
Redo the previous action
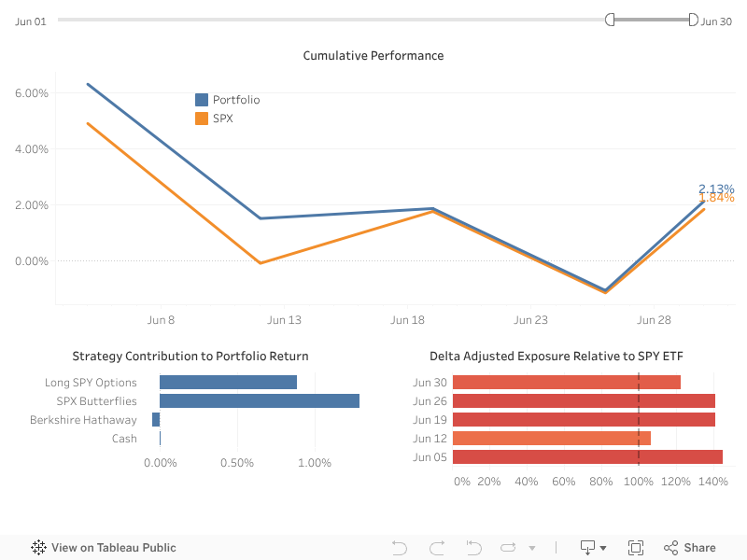click(436, 548)
